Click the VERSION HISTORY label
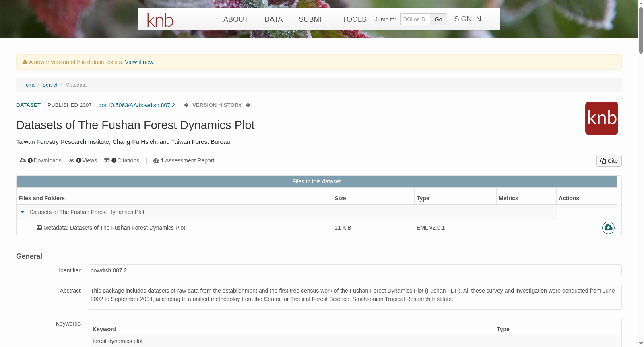The width and height of the screenshot is (644, 347). pos(217,105)
